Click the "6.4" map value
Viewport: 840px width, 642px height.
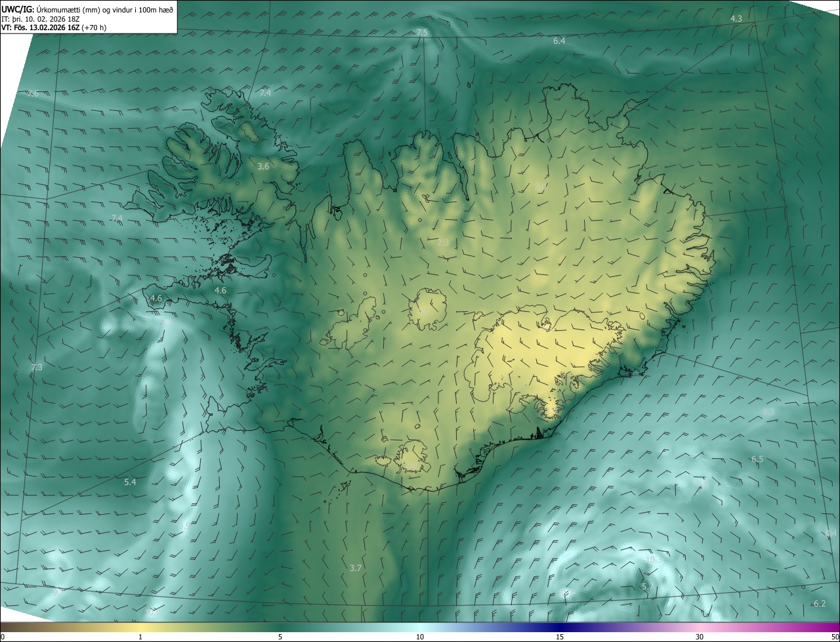559,41
